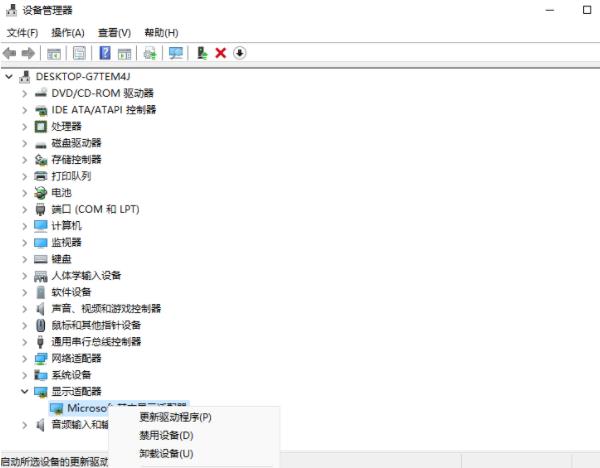Select the Microsoft basic display adapter item

pyautogui.click(x=119, y=408)
